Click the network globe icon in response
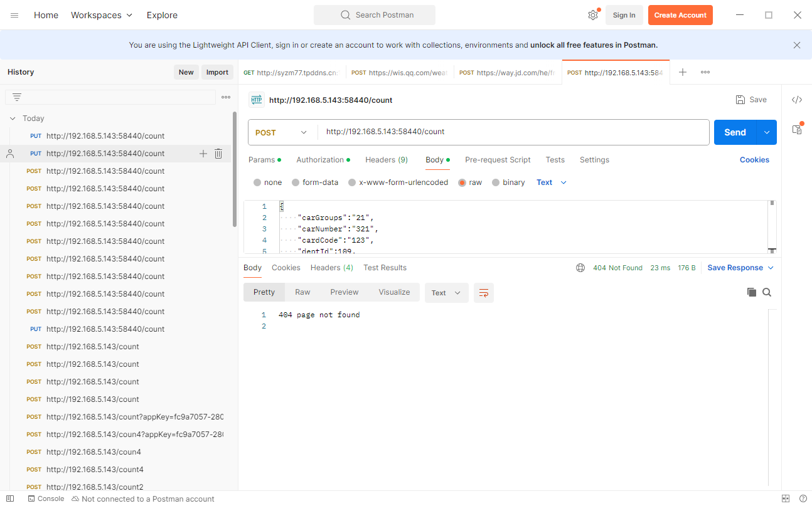 (580, 268)
